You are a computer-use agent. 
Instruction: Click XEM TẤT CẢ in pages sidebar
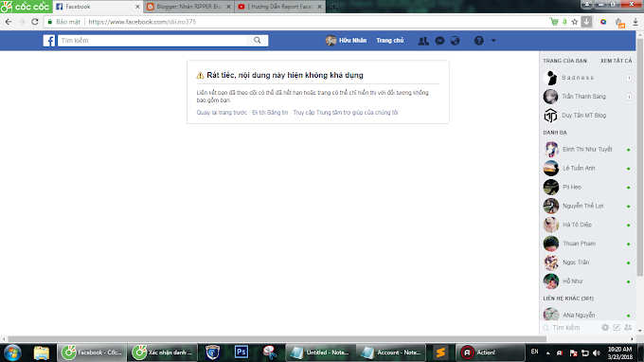pos(617,61)
